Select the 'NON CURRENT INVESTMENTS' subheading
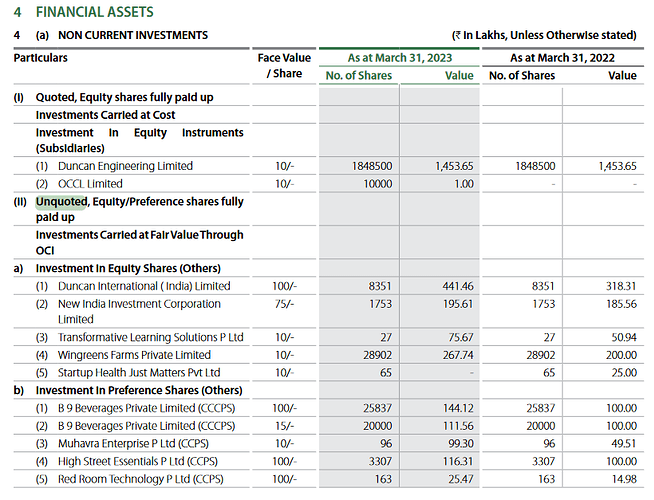Viewport: 654px width, 500px height. (x=133, y=35)
